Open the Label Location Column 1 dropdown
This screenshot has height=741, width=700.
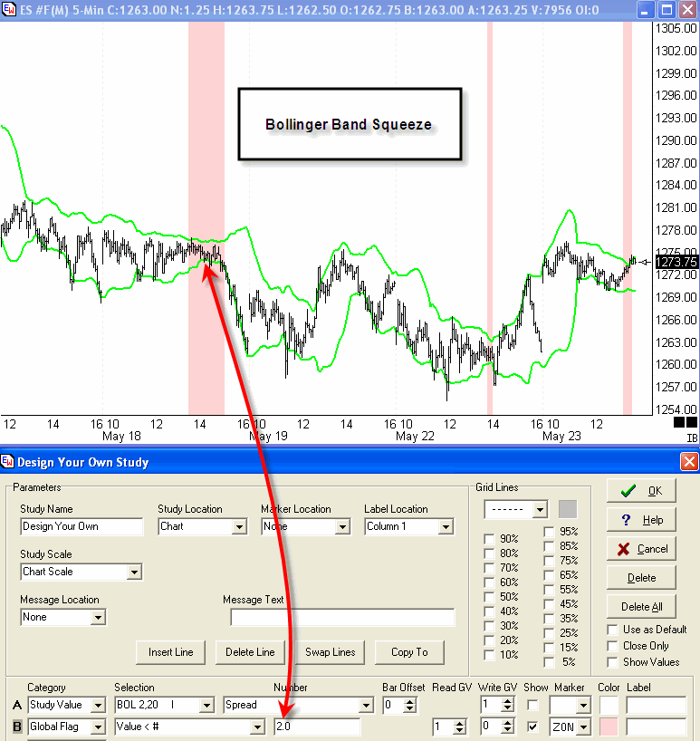click(x=446, y=526)
